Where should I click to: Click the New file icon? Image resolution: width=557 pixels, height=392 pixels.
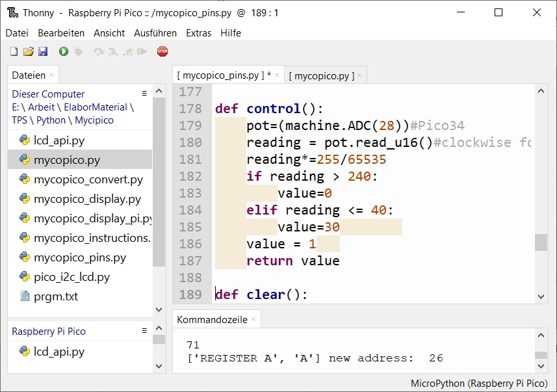tap(14, 51)
